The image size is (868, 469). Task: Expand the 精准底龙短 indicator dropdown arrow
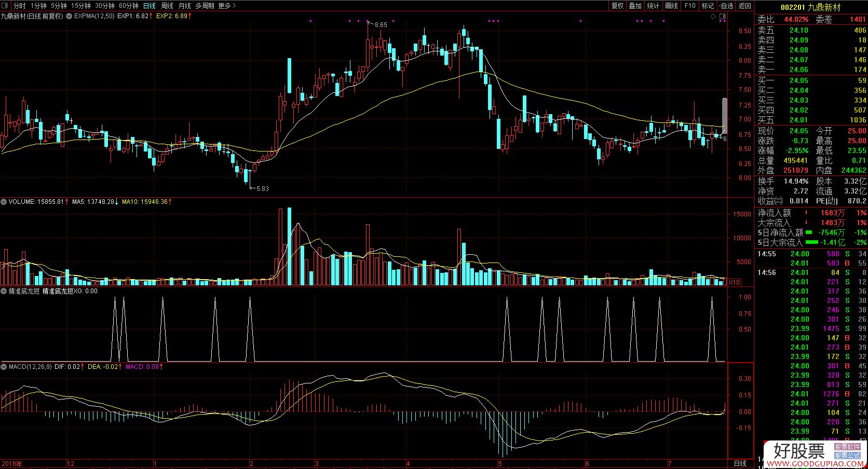(4, 291)
